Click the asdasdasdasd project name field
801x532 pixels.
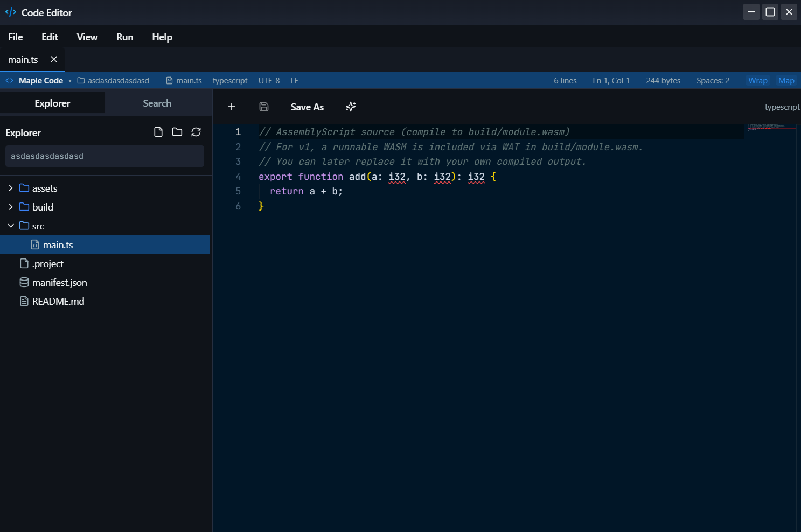click(105, 156)
